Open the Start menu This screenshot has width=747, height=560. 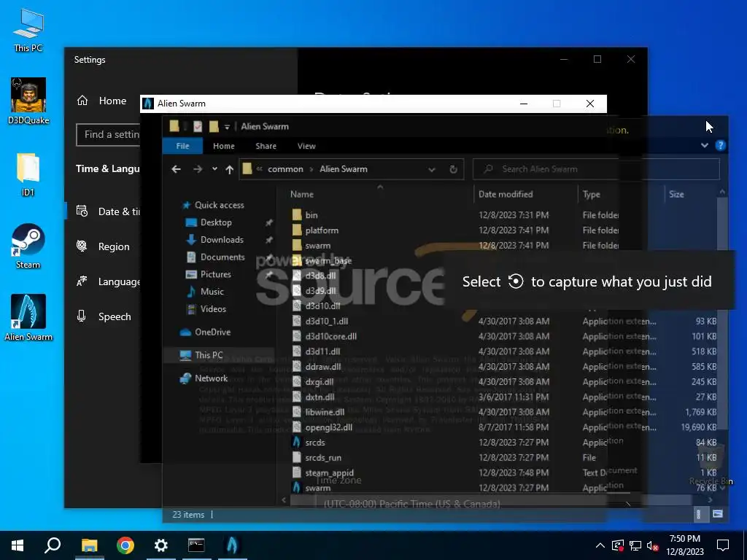18,545
